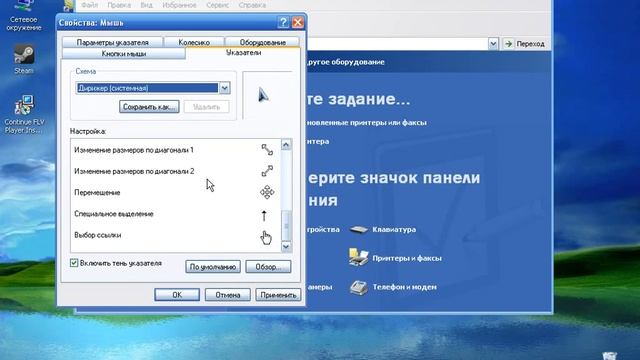
Task: Click cursor list scroll down arrow
Action: point(286,246)
